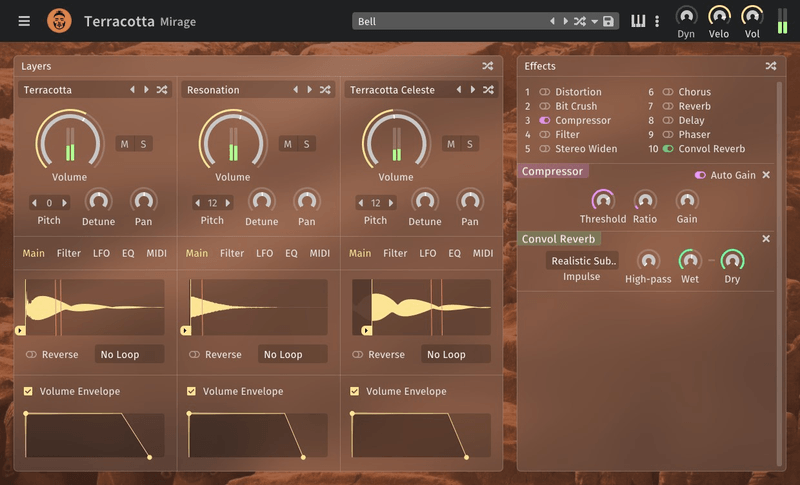Uncheck Volume Envelope on Terracotta layer
This screenshot has width=800, height=485.
coord(28,391)
